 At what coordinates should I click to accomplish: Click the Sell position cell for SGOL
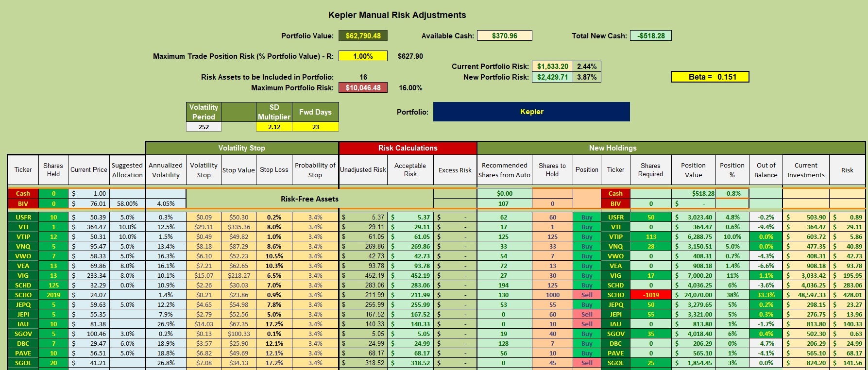pos(587,363)
